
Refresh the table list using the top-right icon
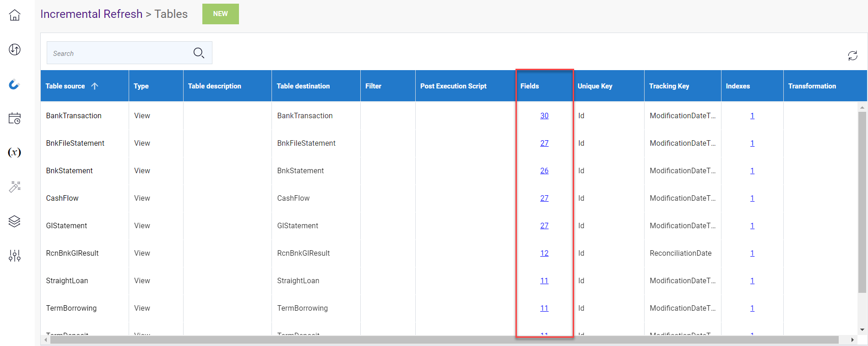tap(852, 56)
